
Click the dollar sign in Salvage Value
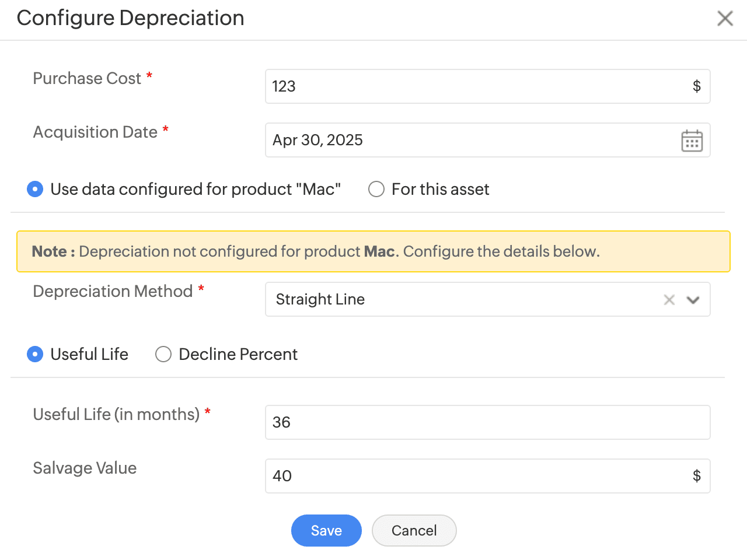(696, 476)
